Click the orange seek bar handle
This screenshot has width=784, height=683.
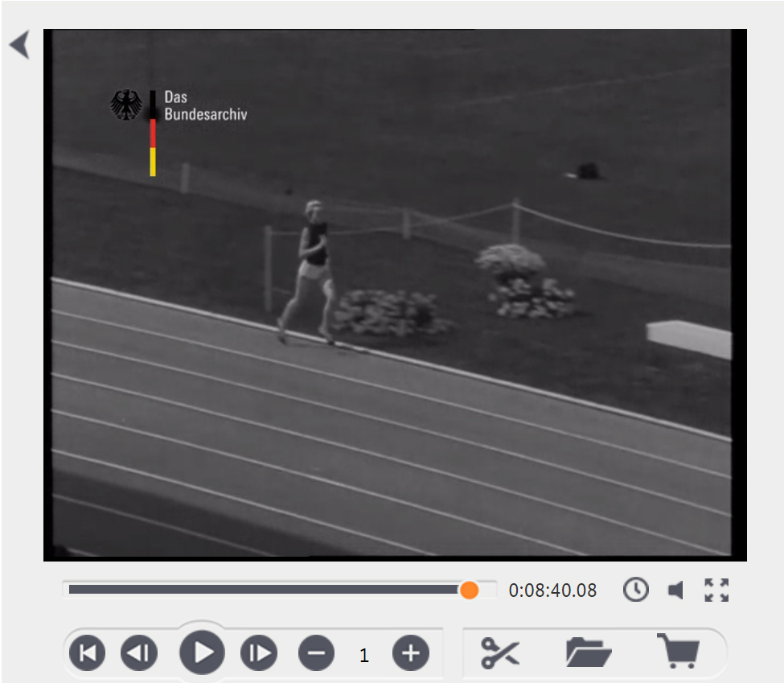(x=469, y=590)
